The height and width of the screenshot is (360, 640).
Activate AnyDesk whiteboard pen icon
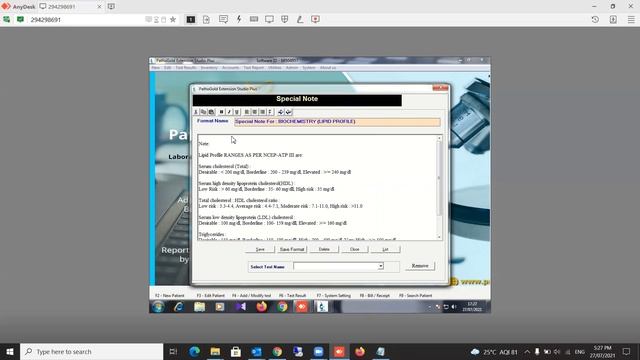pyautogui.click(x=300, y=19)
